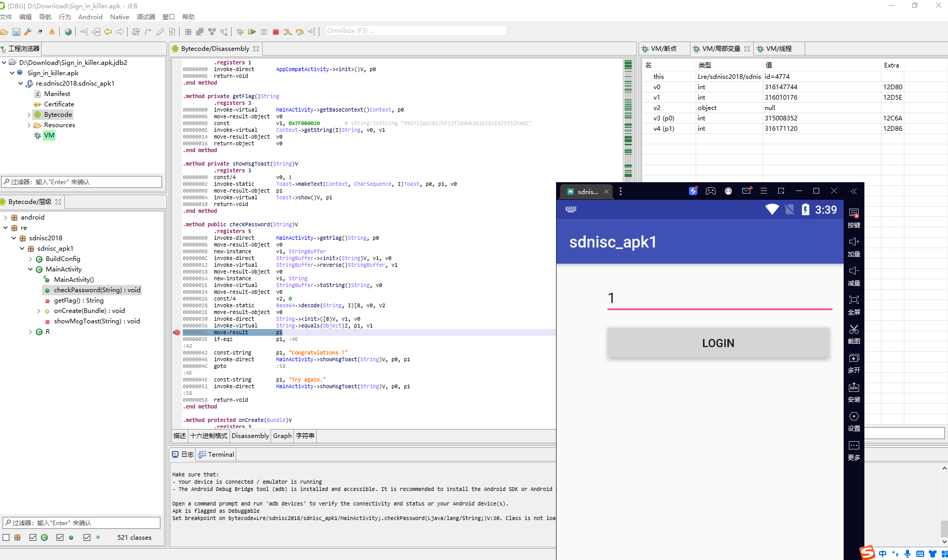Stop the debugging session

(276, 32)
